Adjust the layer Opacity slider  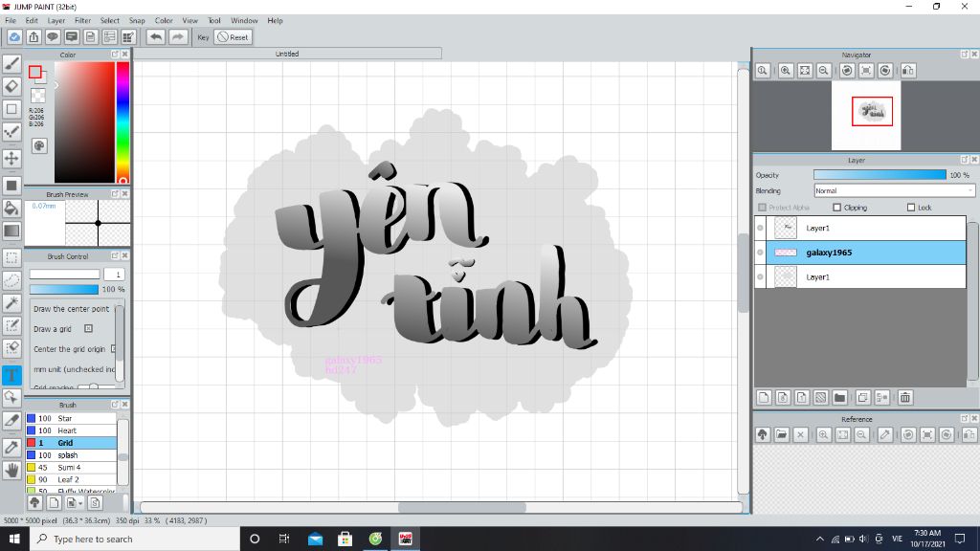(880, 175)
